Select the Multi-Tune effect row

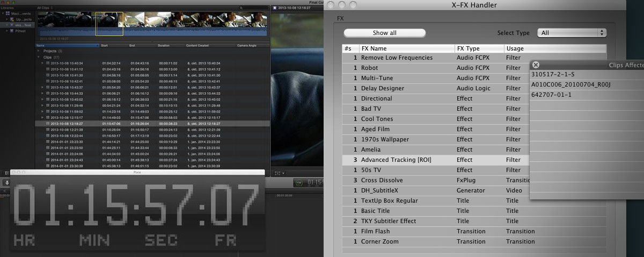(474, 78)
